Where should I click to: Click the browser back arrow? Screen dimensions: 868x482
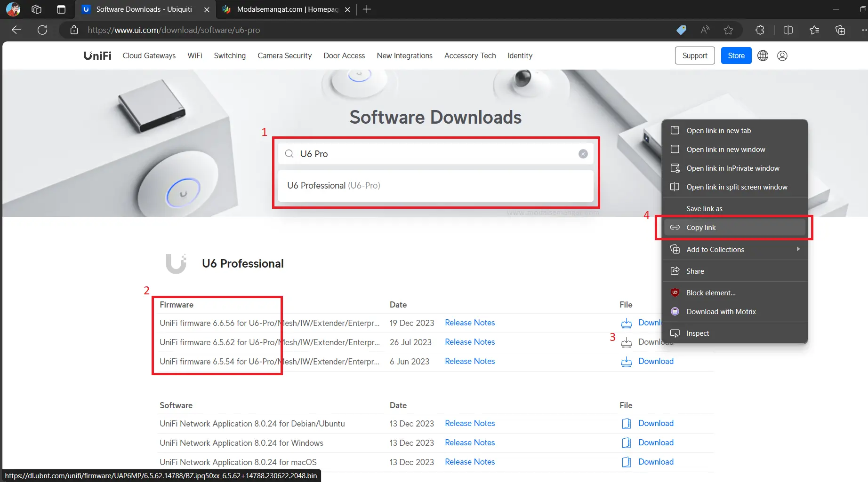(16, 30)
